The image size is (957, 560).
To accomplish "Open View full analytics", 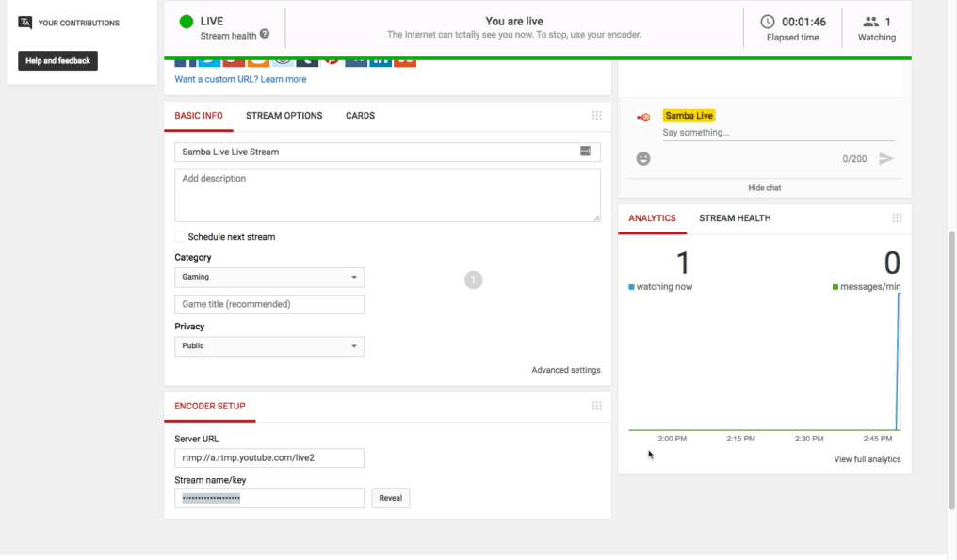I will [x=868, y=459].
